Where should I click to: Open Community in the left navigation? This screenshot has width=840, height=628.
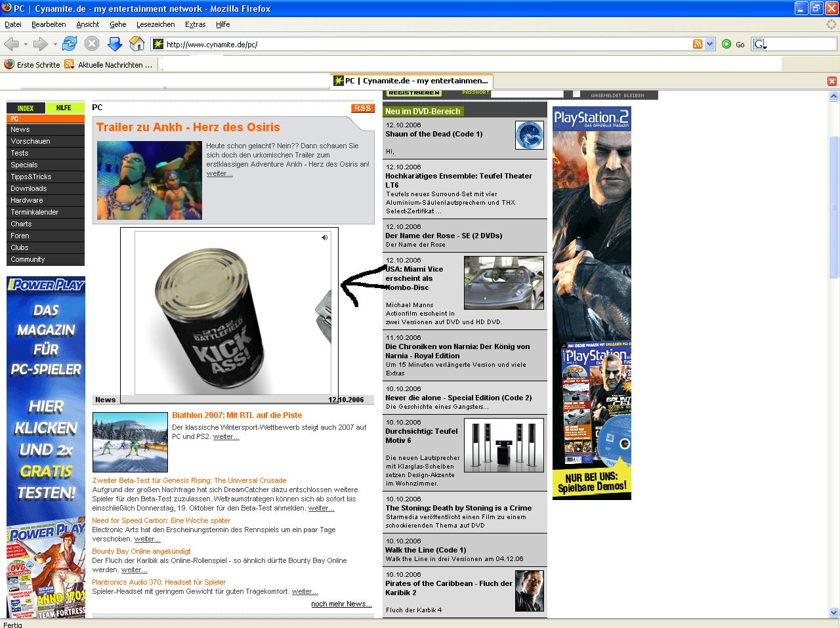point(45,259)
